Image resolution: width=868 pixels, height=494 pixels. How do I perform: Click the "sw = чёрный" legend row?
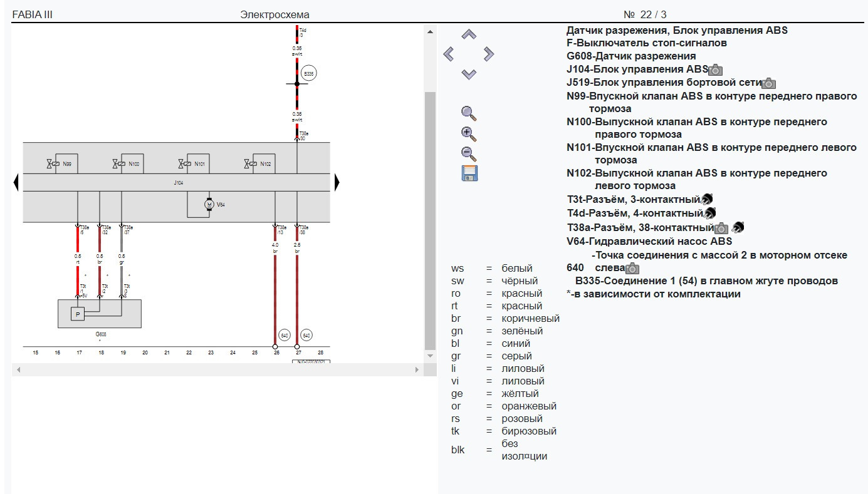[x=494, y=280]
